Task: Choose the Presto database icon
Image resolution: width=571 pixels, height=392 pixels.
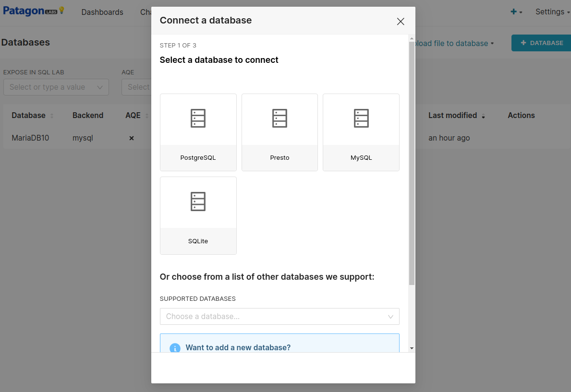Action: (279, 119)
